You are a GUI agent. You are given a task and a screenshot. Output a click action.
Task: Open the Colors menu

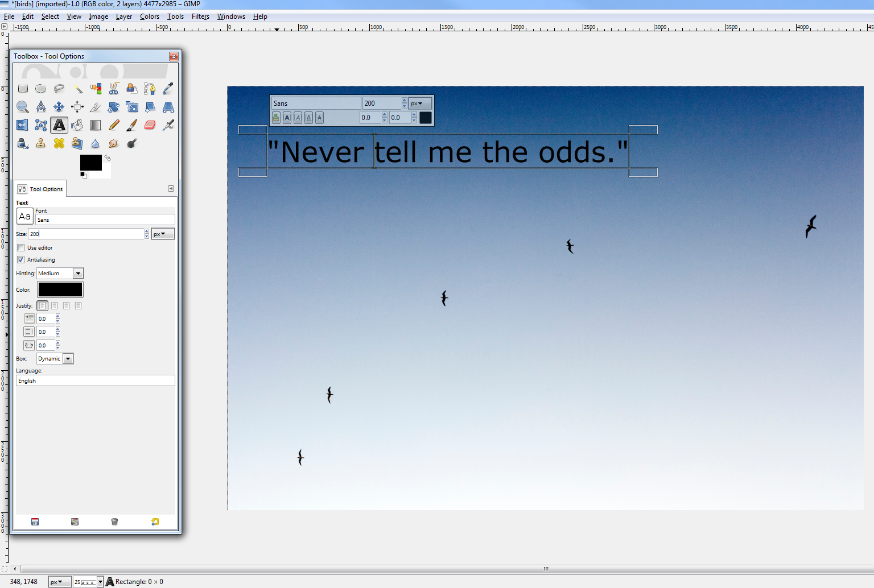point(149,16)
